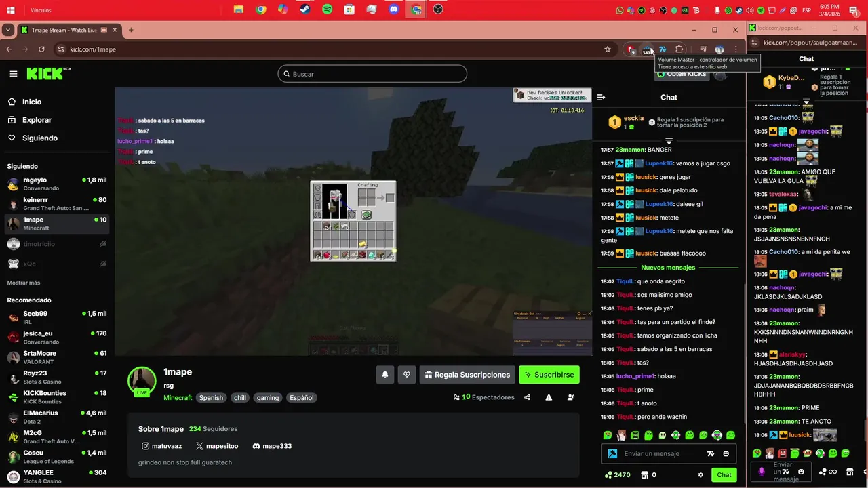Open the user moderation icon beside report
The image size is (868, 488).
click(570, 397)
